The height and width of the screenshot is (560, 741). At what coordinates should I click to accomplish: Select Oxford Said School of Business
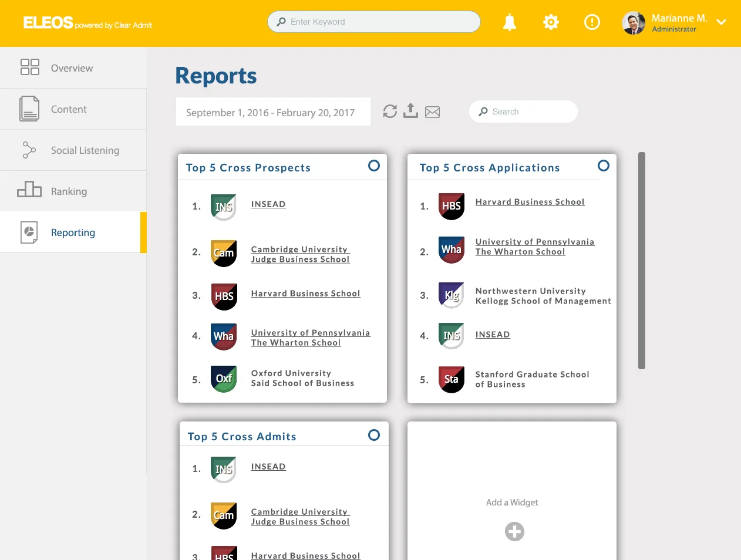(x=302, y=378)
